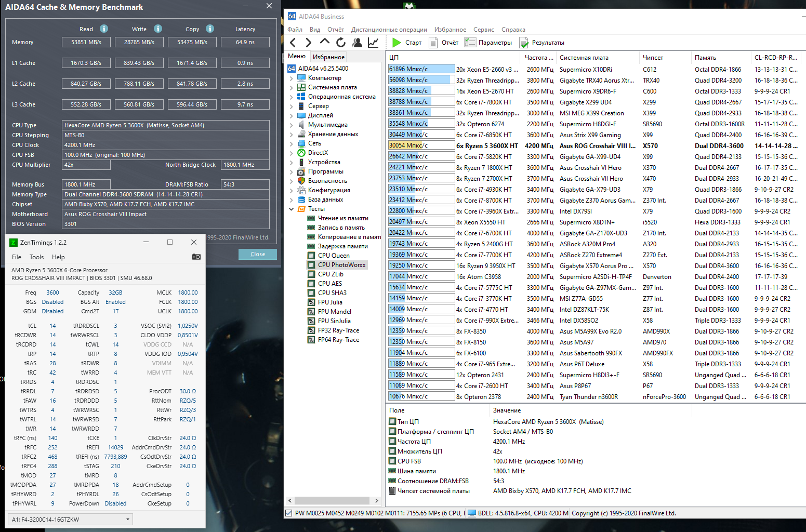Refresh the AIDA64 page with circular arrow
The image size is (806, 532).
[341, 43]
